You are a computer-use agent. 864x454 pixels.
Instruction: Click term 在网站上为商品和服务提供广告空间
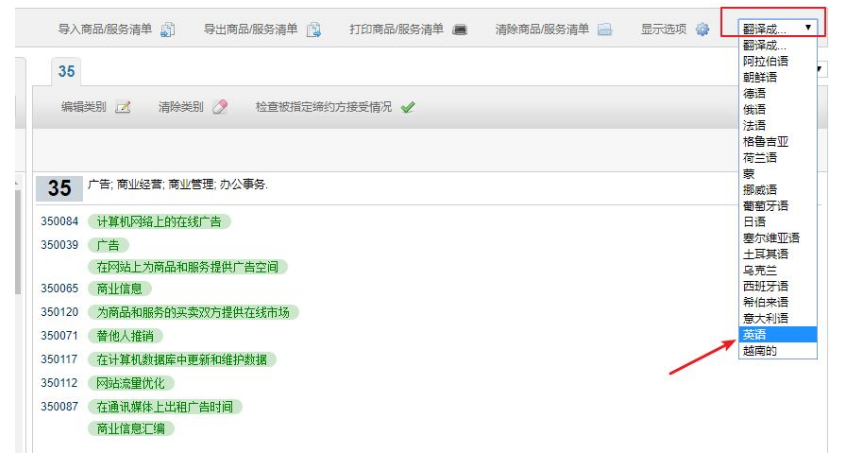(x=188, y=267)
